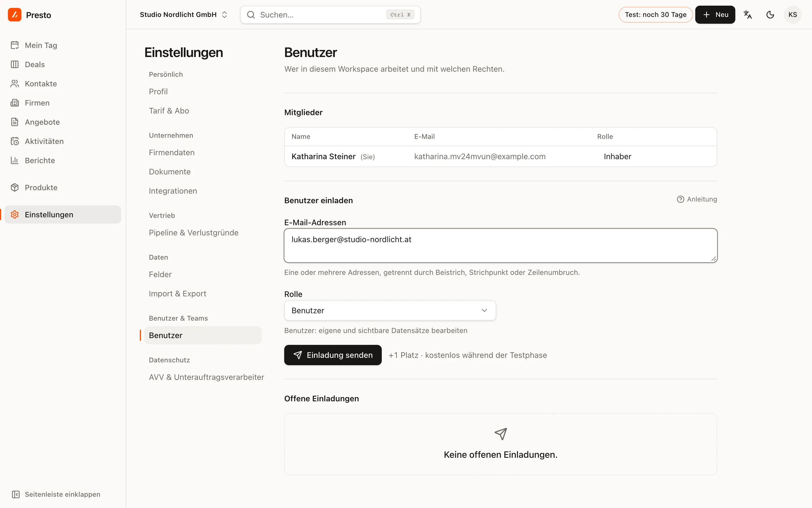Toggle dark mode moon icon
This screenshot has width=812, height=508.
pos(770,15)
